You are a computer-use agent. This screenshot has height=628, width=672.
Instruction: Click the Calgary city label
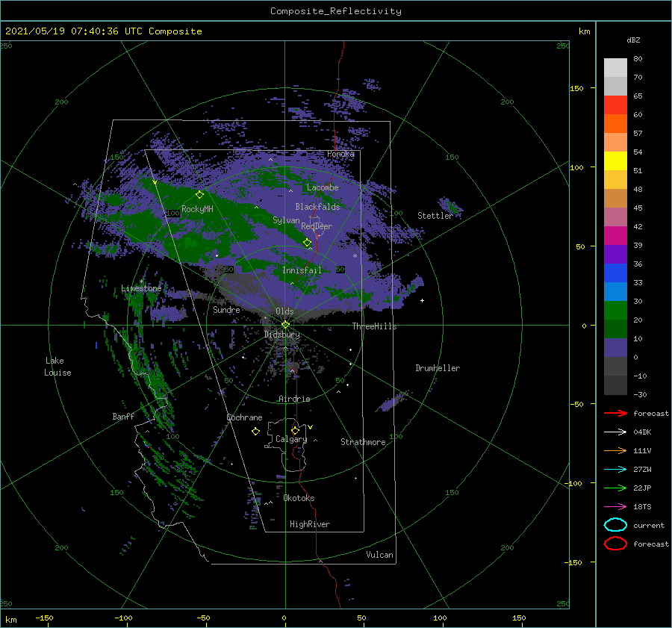click(x=291, y=439)
